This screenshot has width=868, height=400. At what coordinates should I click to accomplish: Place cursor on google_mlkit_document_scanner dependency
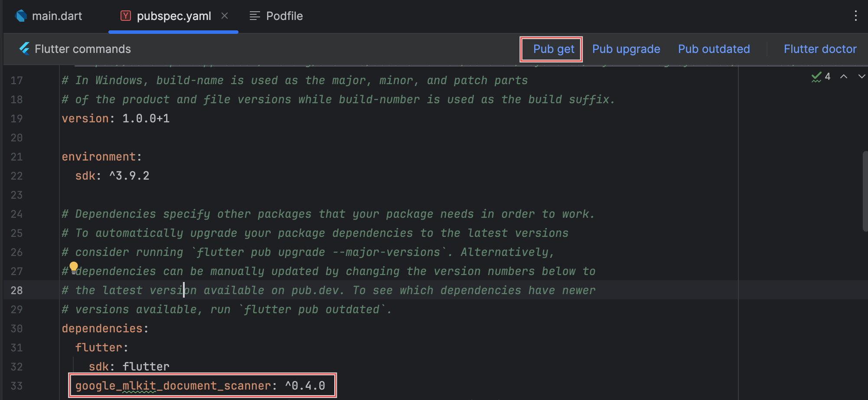(173, 386)
